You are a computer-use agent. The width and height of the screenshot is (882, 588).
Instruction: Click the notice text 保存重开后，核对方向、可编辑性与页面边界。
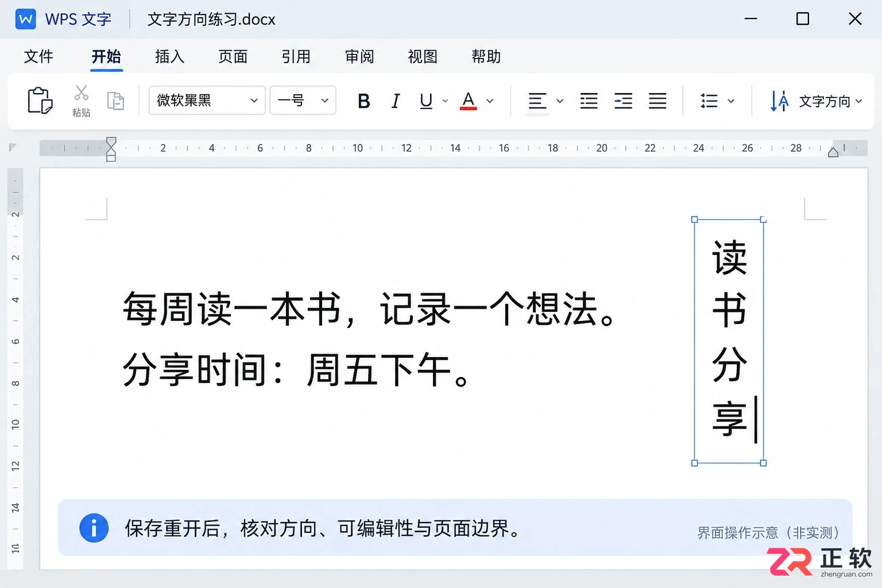323,528
